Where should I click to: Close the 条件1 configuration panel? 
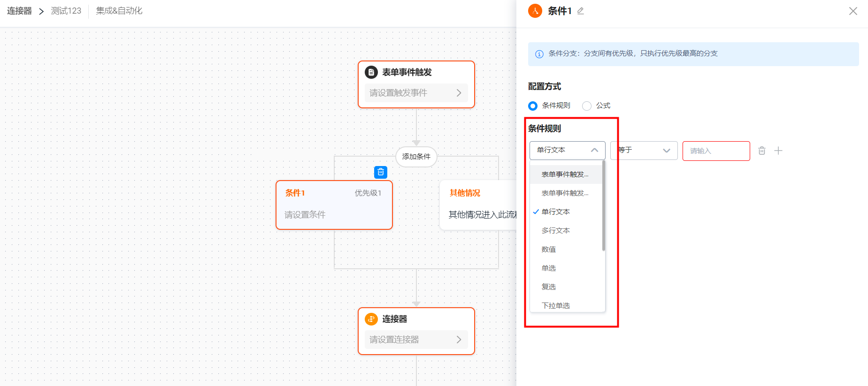(853, 11)
